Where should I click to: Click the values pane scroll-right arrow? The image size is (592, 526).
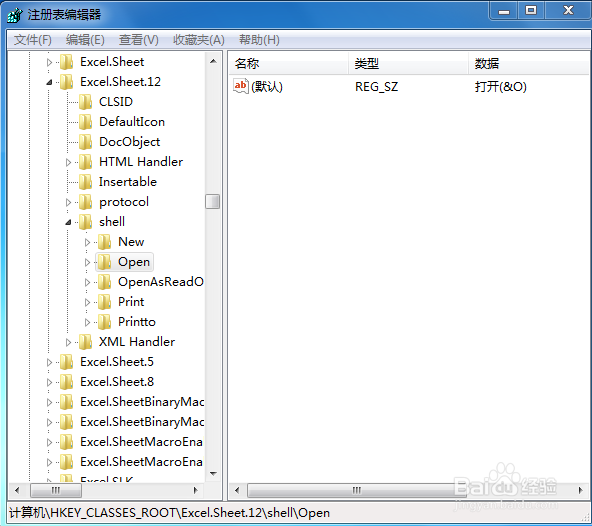point(580,490)
